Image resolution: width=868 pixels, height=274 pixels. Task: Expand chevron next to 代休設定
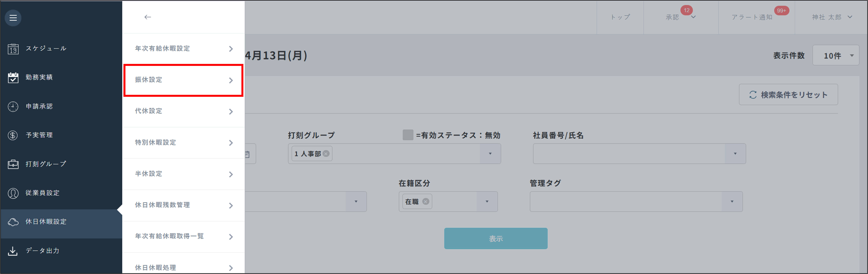[x=231, y=111]
